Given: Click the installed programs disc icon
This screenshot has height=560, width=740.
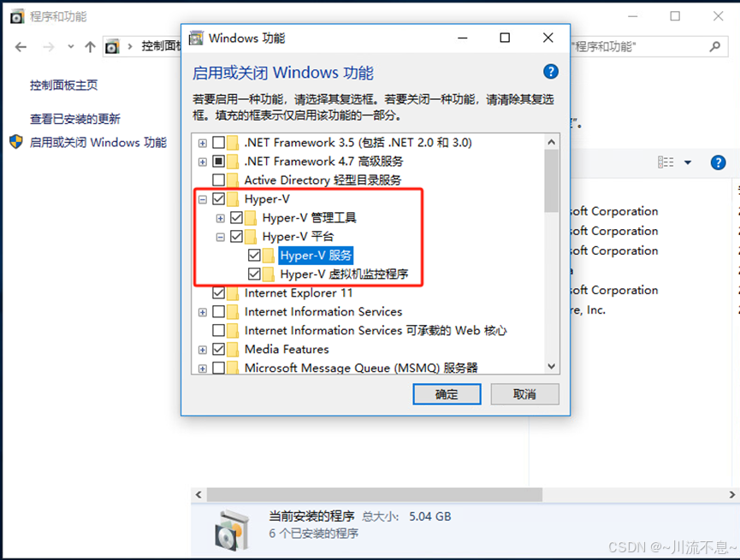Looking at the screenshot, I should tap(231, 530).
